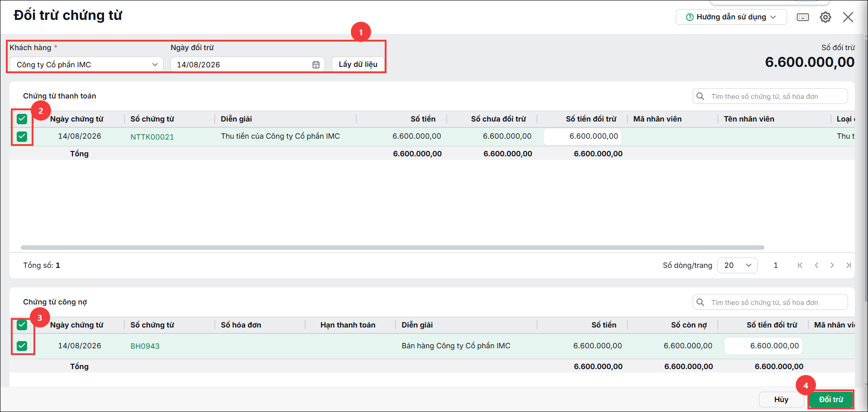The width and height of the screenshot is (868, 412).
Task: Open voucher link NTTK00021
Action: pyautogui.click(x=152, y=137)
